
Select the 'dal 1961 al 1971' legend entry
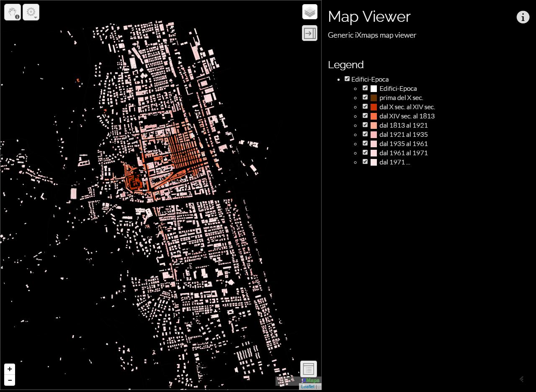(x=403, y=153)
